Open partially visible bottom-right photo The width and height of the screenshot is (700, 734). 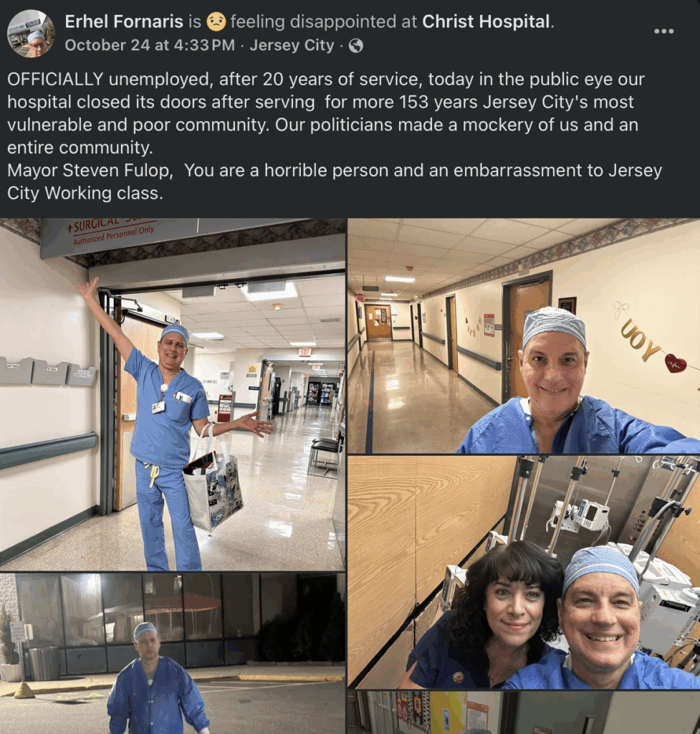click(524, 712)
